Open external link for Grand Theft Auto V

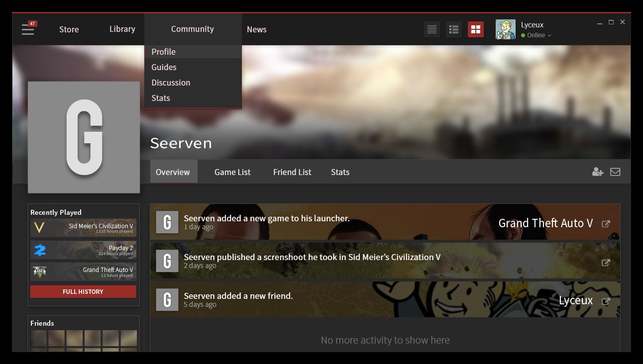(606, 224)
